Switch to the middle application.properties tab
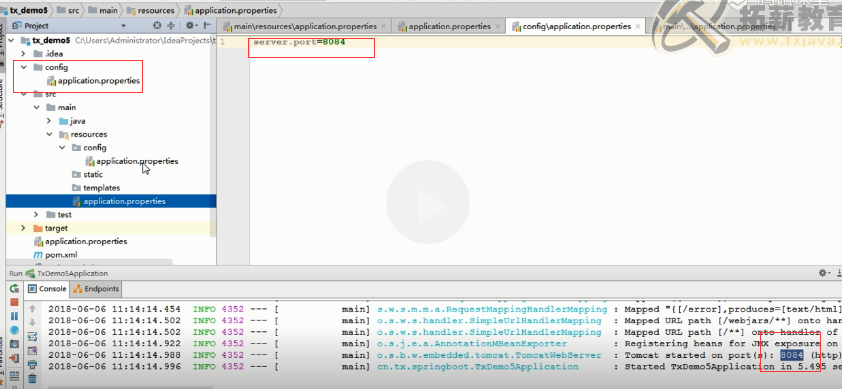The height and width of the screenshot is (389, 842). (448, 26)
